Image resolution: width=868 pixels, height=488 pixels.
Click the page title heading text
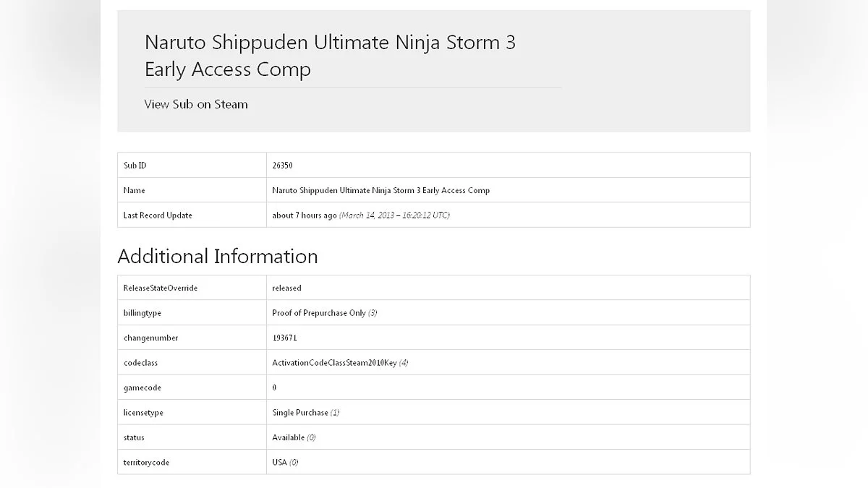coord(330,56)
